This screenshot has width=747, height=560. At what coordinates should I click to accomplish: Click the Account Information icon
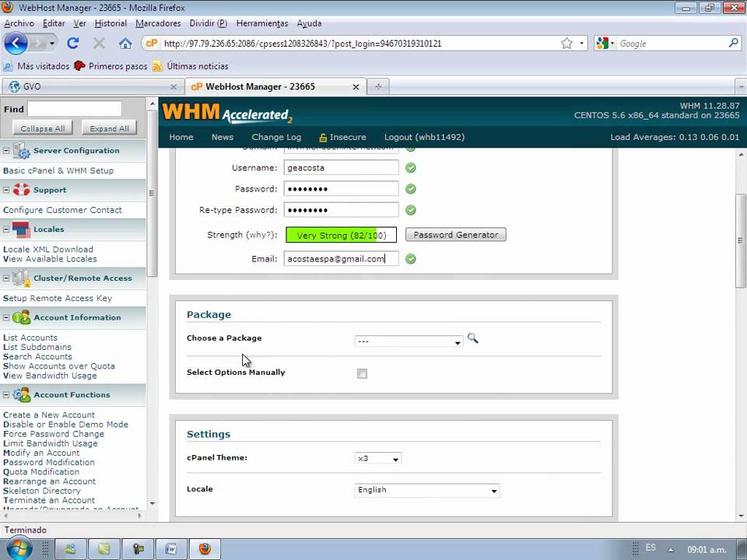22,317
